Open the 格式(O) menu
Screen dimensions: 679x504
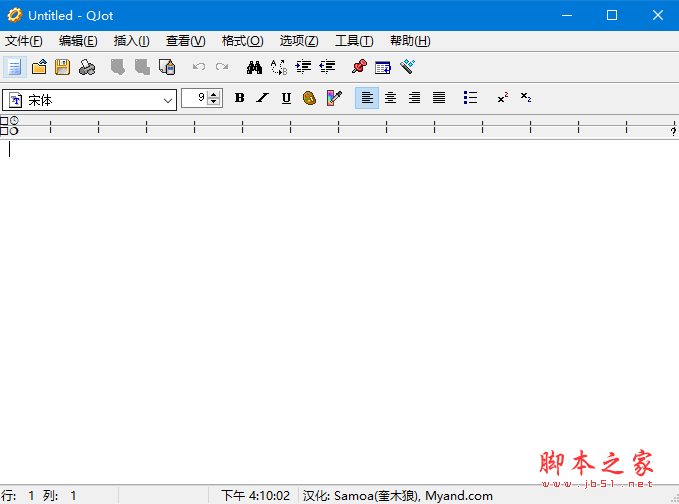coord(242,41)
